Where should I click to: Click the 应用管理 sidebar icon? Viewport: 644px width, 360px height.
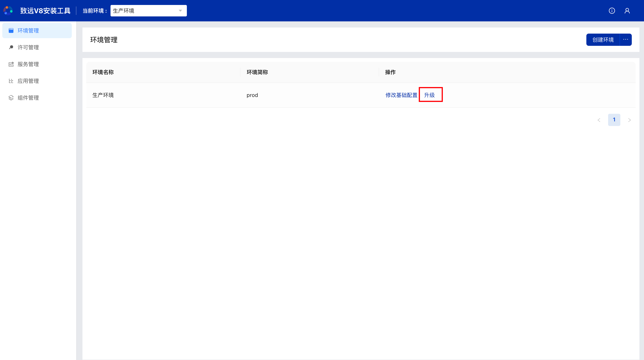pos(11,81)
